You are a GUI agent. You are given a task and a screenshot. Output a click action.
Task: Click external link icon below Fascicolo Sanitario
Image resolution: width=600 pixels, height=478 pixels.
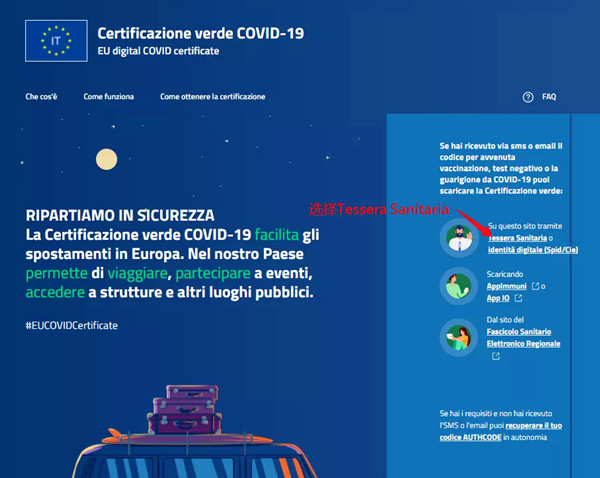pyautogui.click(x=496, y=356)
